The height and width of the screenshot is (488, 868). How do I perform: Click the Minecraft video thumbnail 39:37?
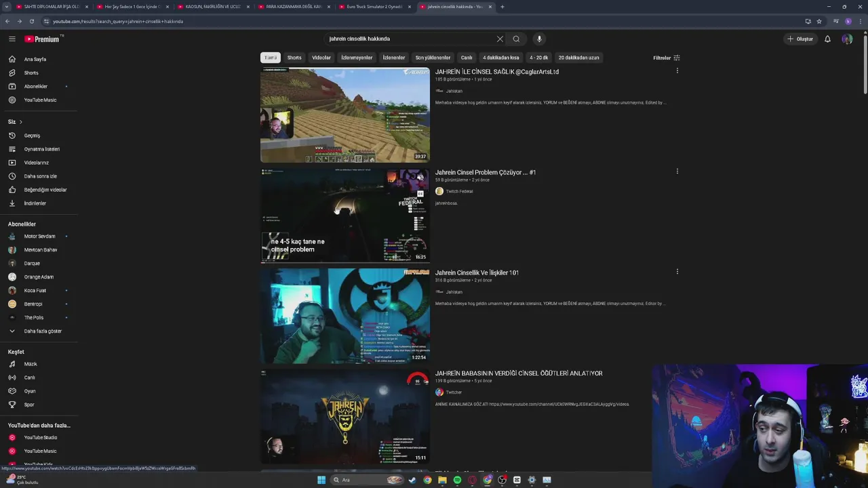345,115
